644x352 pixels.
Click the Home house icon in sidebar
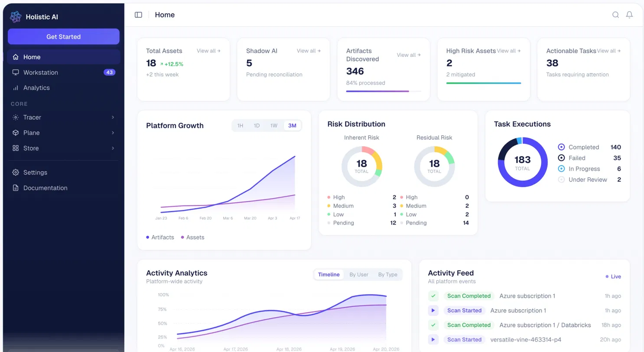coord(16,57)
